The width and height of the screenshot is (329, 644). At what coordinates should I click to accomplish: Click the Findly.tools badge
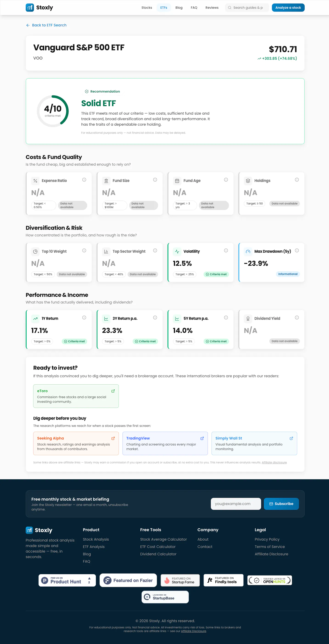tap(223, 580)
